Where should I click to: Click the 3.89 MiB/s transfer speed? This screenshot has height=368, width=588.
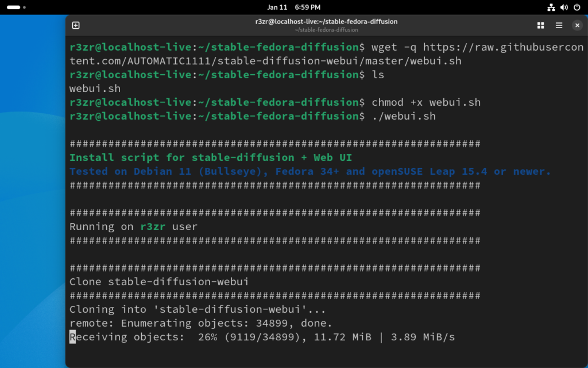coord(423,337)
